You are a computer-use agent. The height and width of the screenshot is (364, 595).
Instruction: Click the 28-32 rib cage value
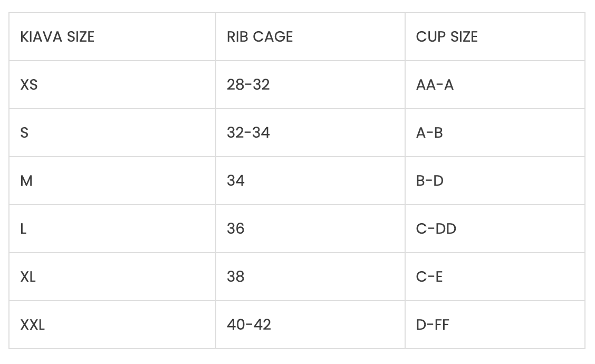[x=248, y=85]
